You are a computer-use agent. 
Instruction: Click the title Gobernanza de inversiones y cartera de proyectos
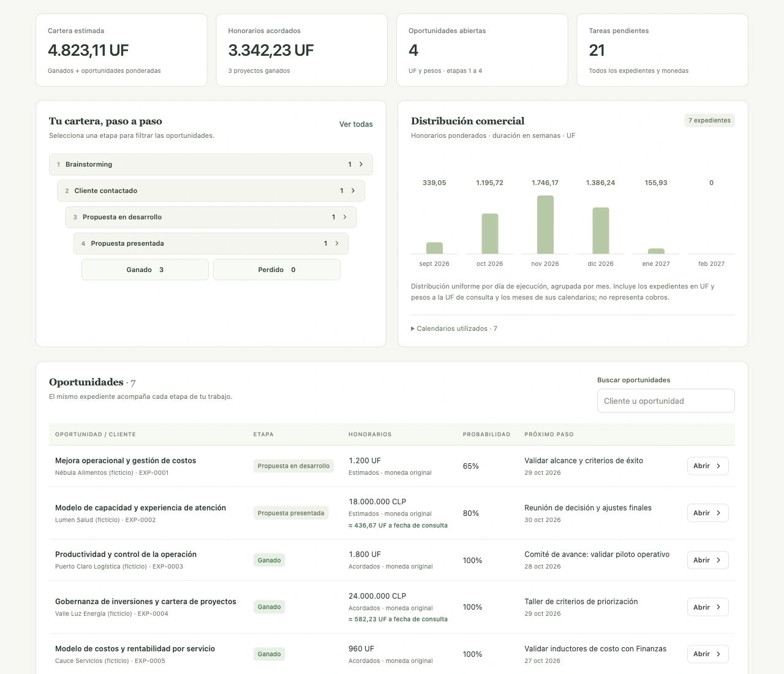146,602
